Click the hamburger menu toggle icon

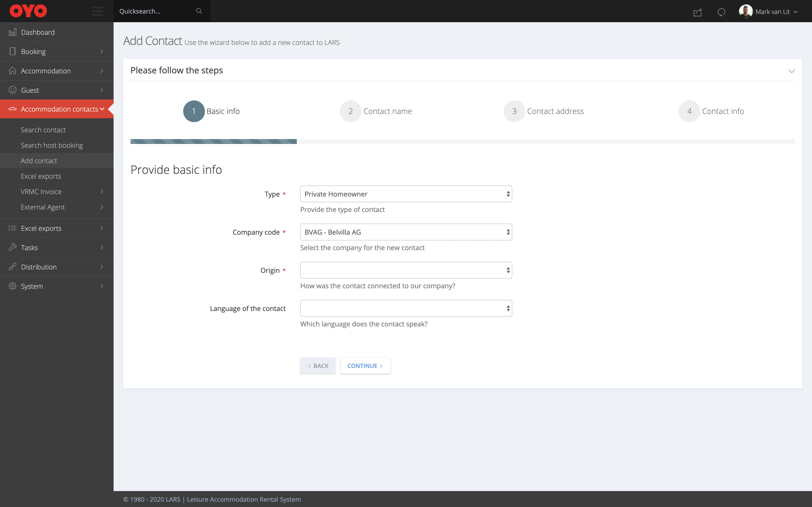click(x=98, y=11)
